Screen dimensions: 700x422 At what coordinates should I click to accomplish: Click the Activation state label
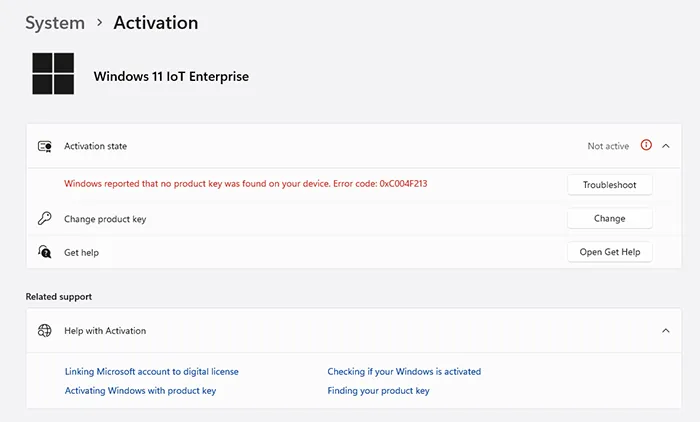tap(96, 146)
